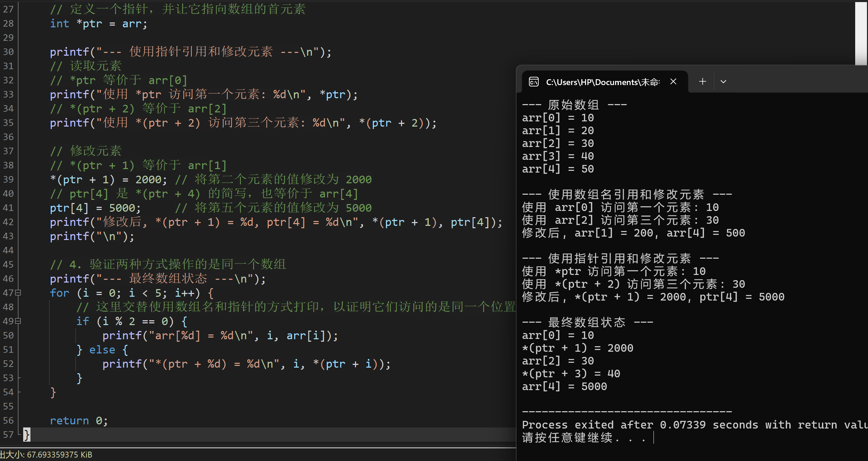Click the file size indicator in status bar
Viewport: 868px width, 461px height.
46,455
